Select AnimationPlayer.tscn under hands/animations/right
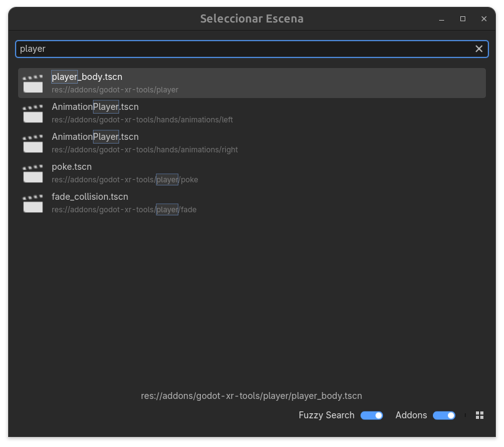 pos(95,137)
